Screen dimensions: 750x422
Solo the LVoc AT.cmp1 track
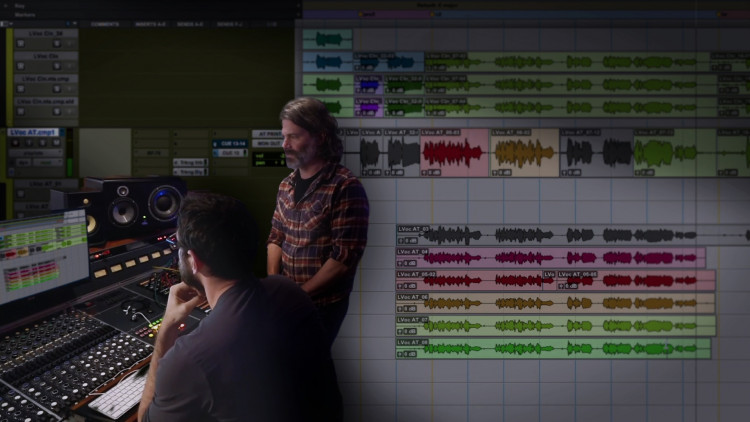pos(43,143)
